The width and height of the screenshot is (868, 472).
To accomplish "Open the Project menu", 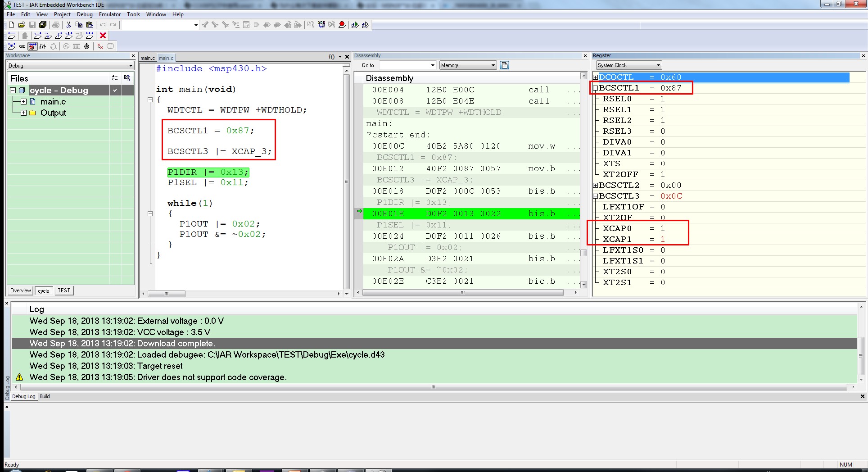I will (x=62, y=14).
